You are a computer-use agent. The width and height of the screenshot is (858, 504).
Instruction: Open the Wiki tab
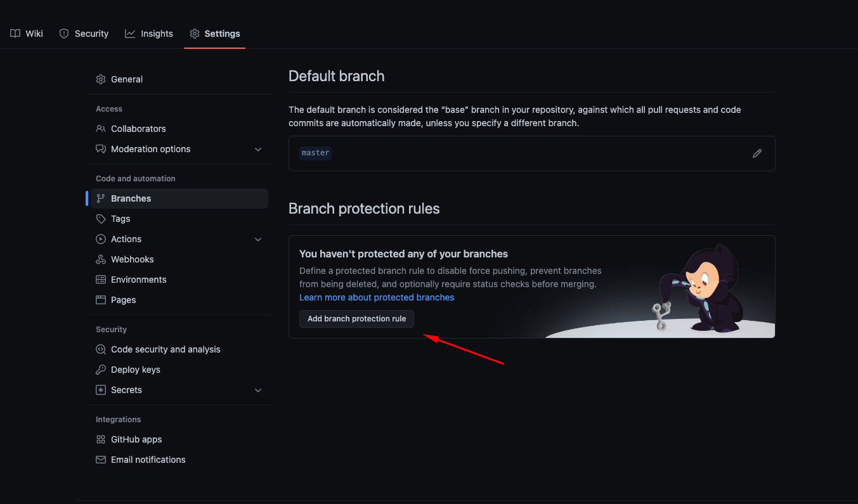pyautogui.click(x=27, y=34)
